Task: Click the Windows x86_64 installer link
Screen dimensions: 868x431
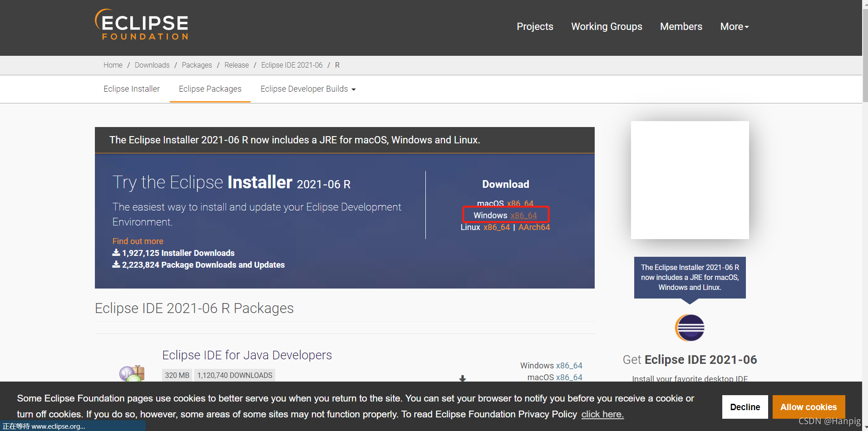Action: (x=523, y=215)
